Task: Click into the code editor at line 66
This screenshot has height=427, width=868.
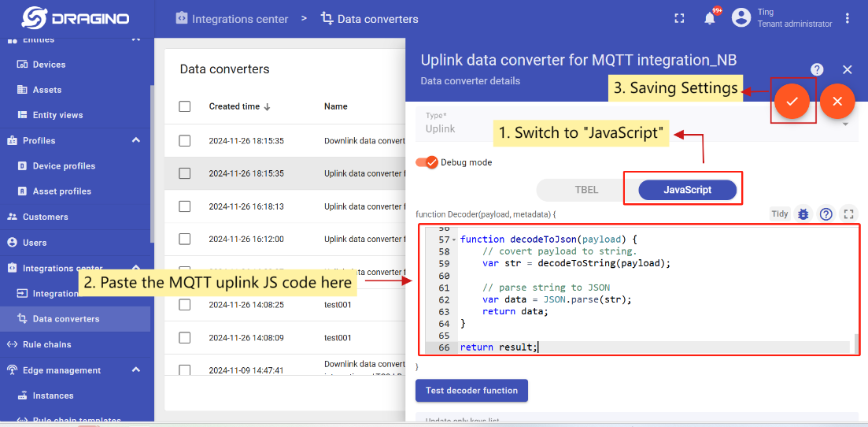Action: (x=656, y=347)
